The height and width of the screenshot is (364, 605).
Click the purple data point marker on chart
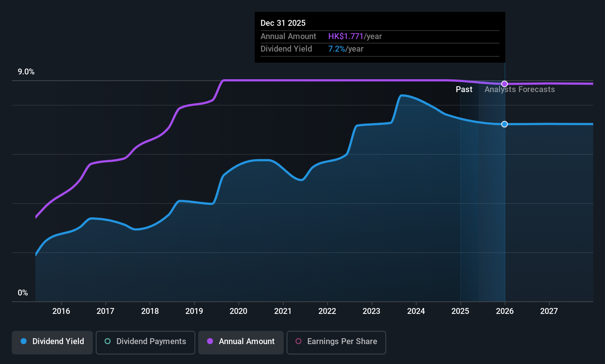(x=504, y=84)
